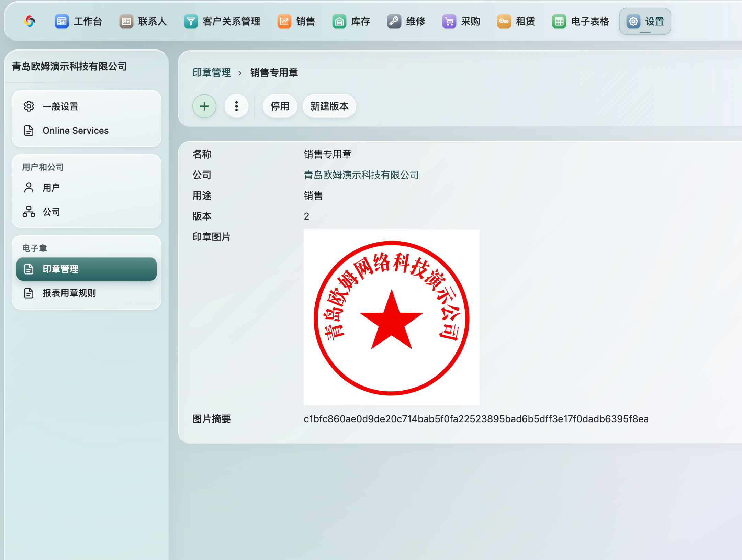
Task: Click the 用途 value 销售
Action: (313, 195)
